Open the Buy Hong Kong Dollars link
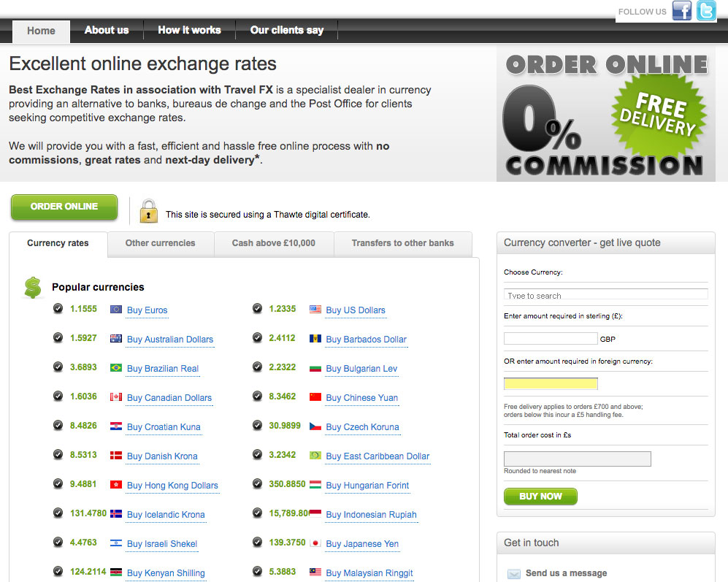 (x=173, y=486)
